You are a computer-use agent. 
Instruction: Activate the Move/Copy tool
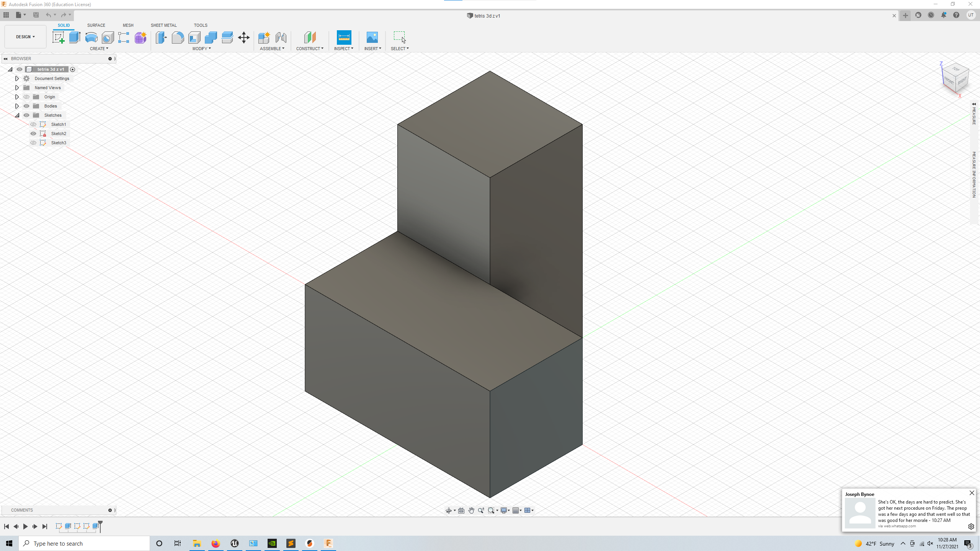tap(243, 37)
